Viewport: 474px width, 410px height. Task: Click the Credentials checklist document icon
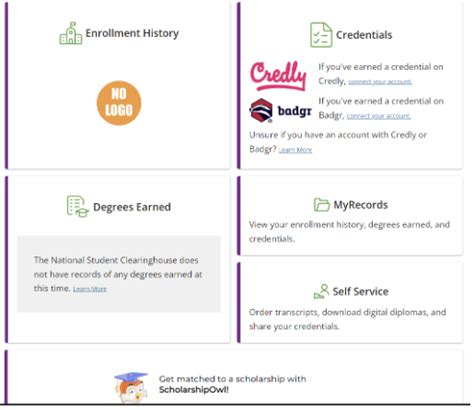(x=321, y=35)
